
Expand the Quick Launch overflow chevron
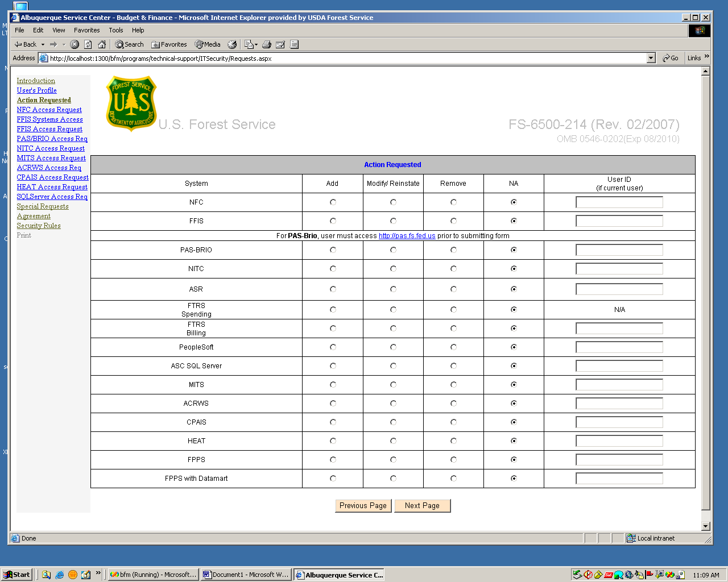tap(98, 573)
